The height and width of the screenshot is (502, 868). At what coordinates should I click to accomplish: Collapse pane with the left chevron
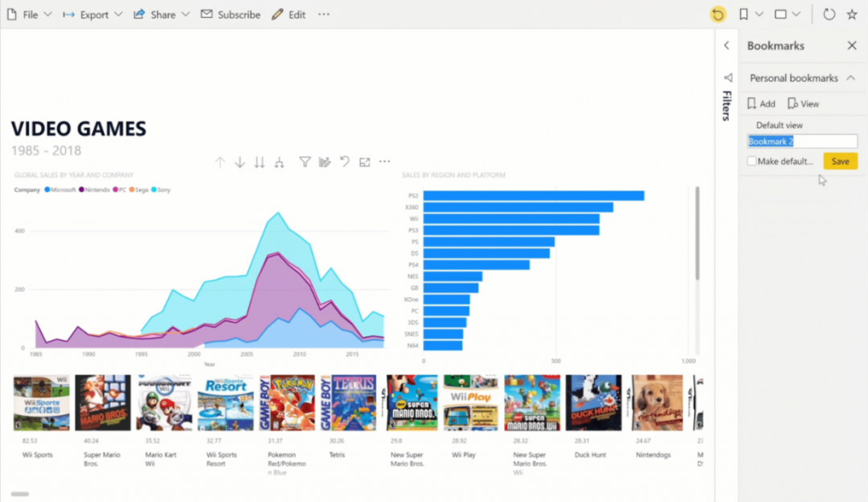tap(727, 45)
